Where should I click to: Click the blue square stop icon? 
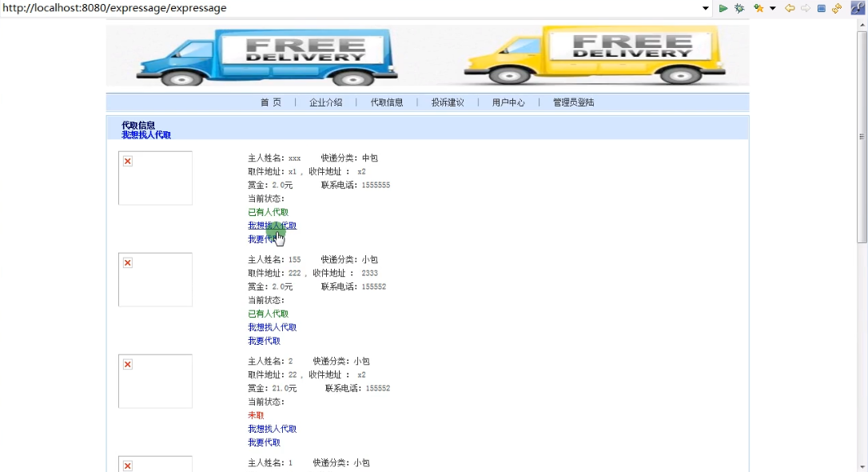pos(822,8)
